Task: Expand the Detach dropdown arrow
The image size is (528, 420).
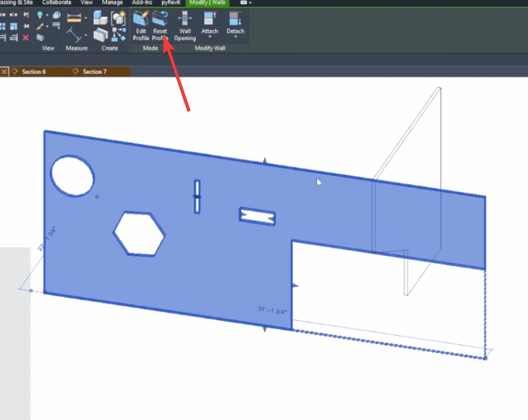Action: point(235,37)
